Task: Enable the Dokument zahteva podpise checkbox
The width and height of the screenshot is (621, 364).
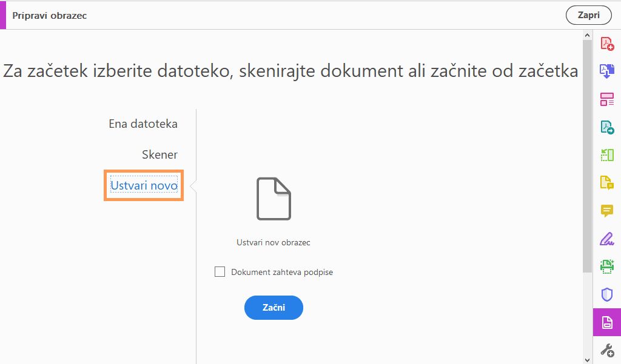Action: pos(220,272)
